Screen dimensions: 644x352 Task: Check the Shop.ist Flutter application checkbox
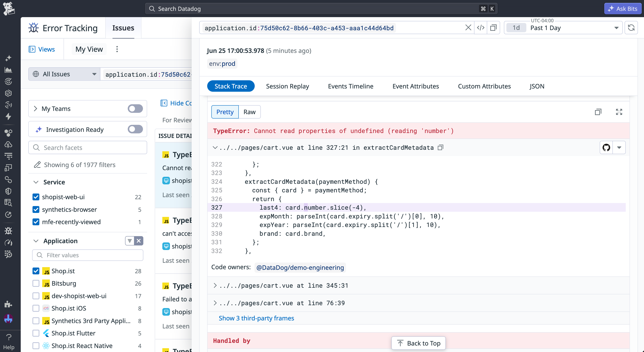point(36,334)
